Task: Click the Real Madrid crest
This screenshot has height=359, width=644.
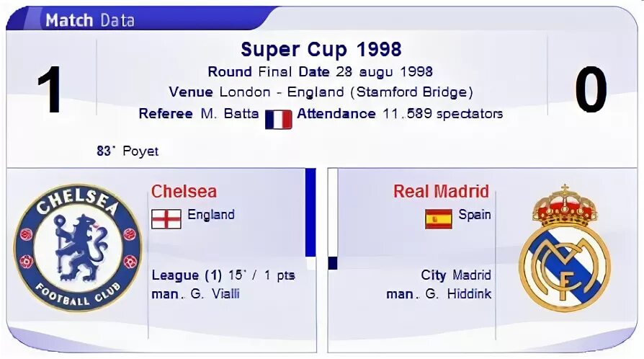Action: coord(565,248)
